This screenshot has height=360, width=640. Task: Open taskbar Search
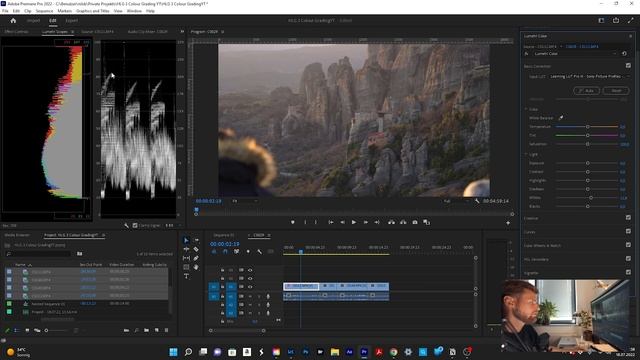coord(188,352)
